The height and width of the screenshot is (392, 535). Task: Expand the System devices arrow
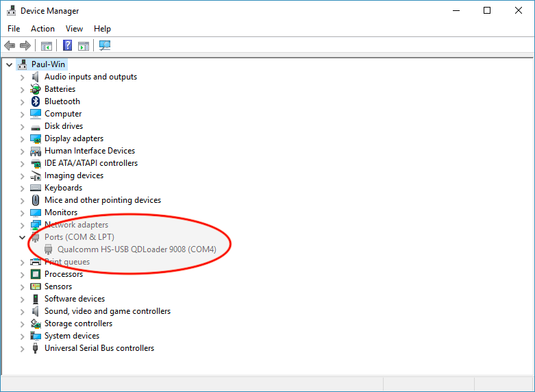pyautogui.click(x=22, y=336)
